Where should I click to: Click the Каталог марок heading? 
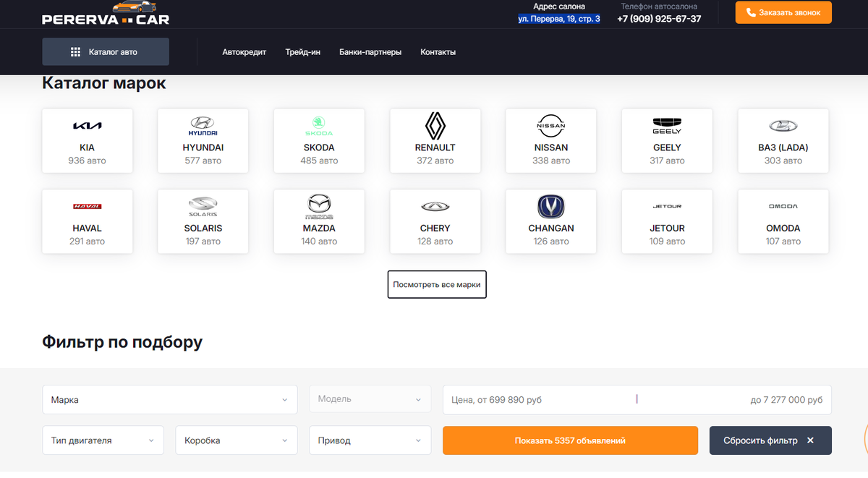[104, 83]
